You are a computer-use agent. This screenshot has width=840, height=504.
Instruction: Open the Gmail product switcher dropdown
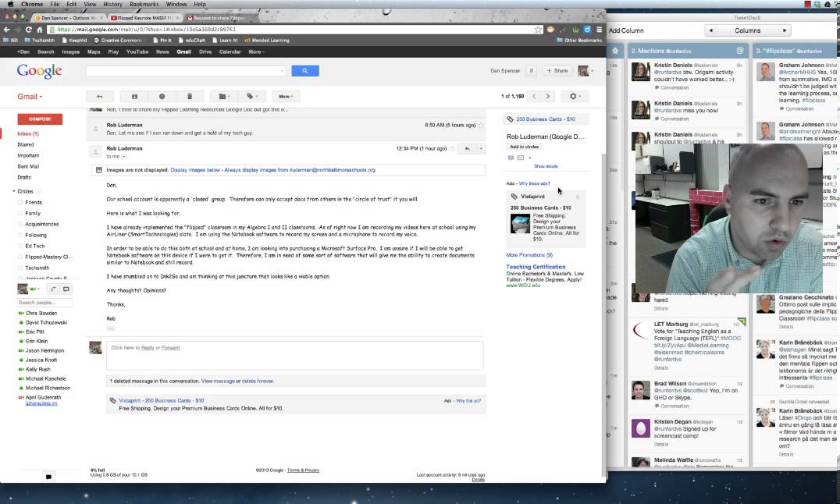coord(30,97)
